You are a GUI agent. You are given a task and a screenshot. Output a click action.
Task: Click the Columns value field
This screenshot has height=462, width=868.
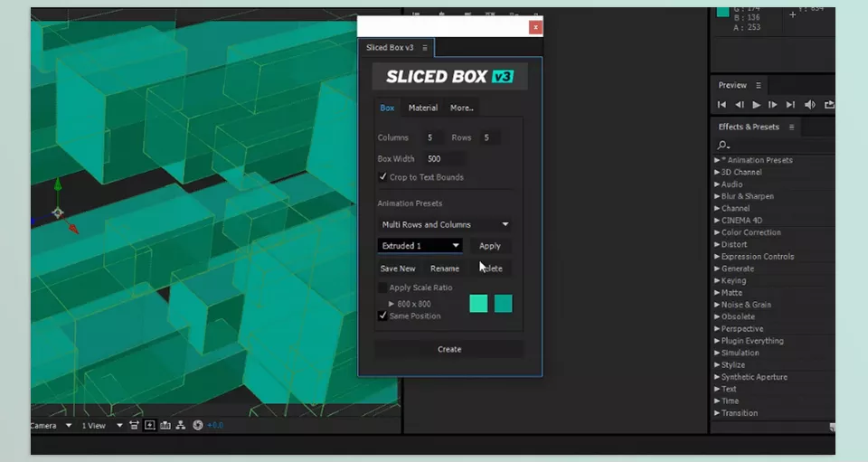click(432, 137)
